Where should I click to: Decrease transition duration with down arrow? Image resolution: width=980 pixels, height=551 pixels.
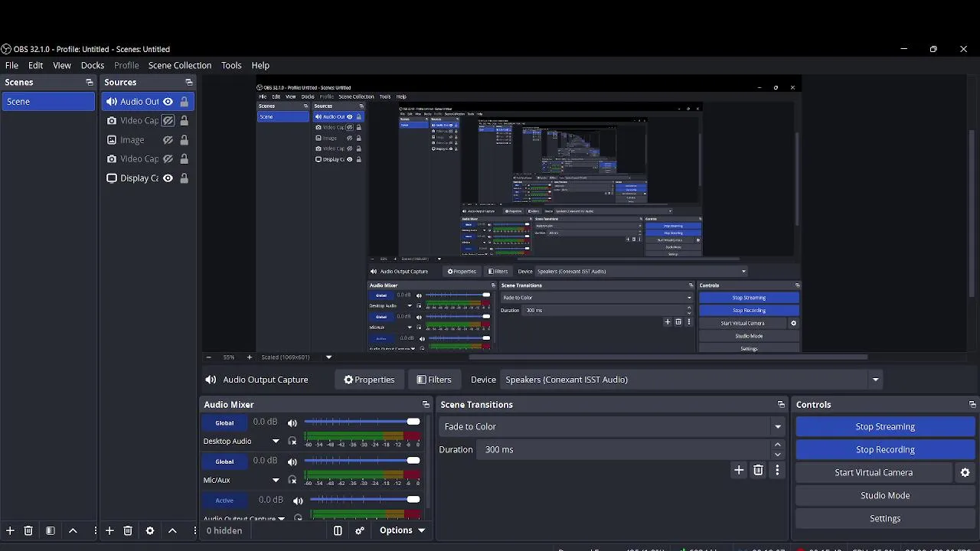pyautogui.click(x=778, y=454)
